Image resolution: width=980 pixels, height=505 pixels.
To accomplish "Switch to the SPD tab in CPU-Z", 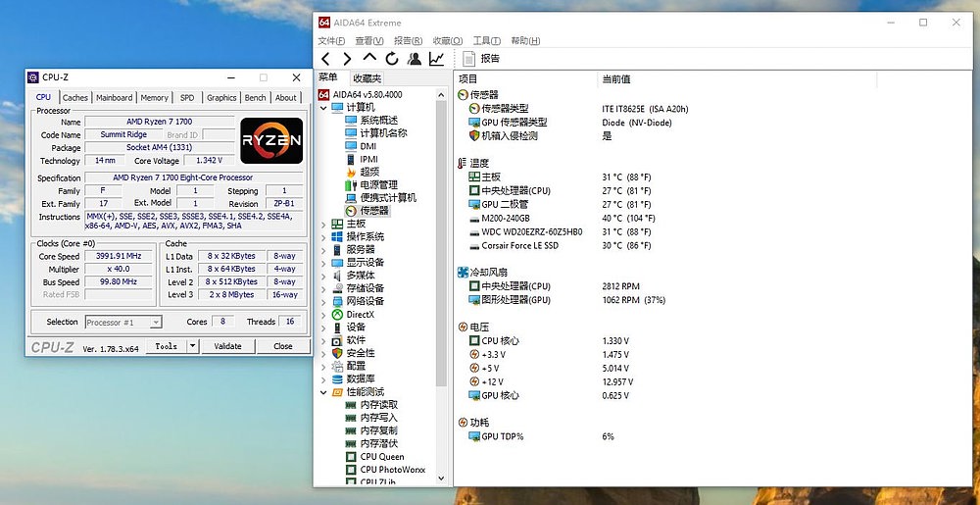I will (187, 97).
